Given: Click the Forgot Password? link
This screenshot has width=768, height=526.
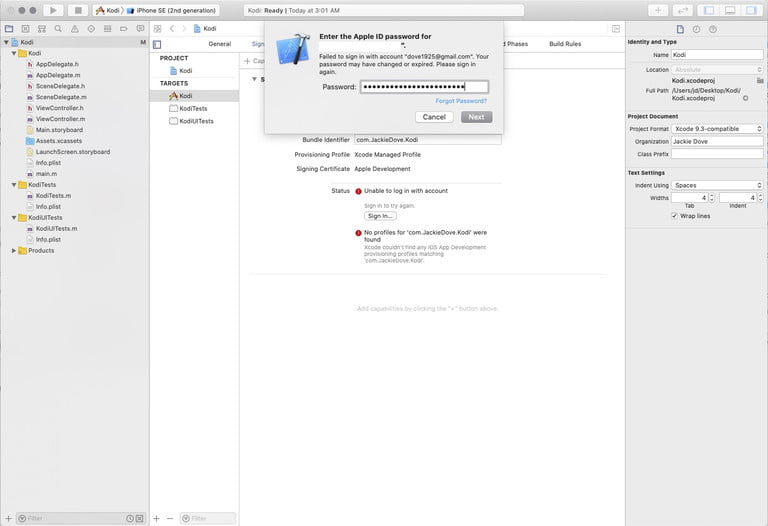Looking at the screenshot, I should tap(461, 101).
